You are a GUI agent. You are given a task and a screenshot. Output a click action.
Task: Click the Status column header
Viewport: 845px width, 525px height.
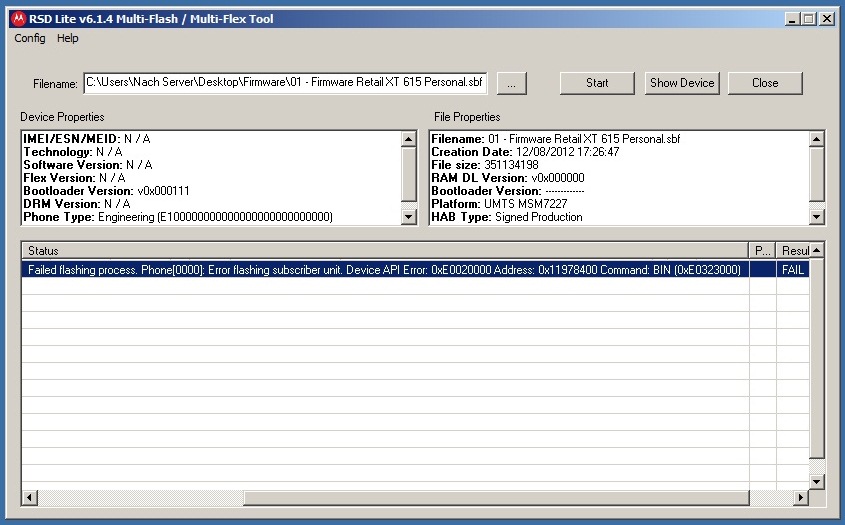(x=385, y=251)
